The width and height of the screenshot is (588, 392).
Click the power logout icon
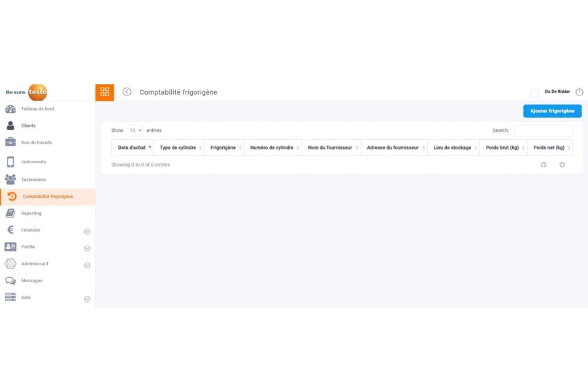pyautogui.click(x=579, y=92)
